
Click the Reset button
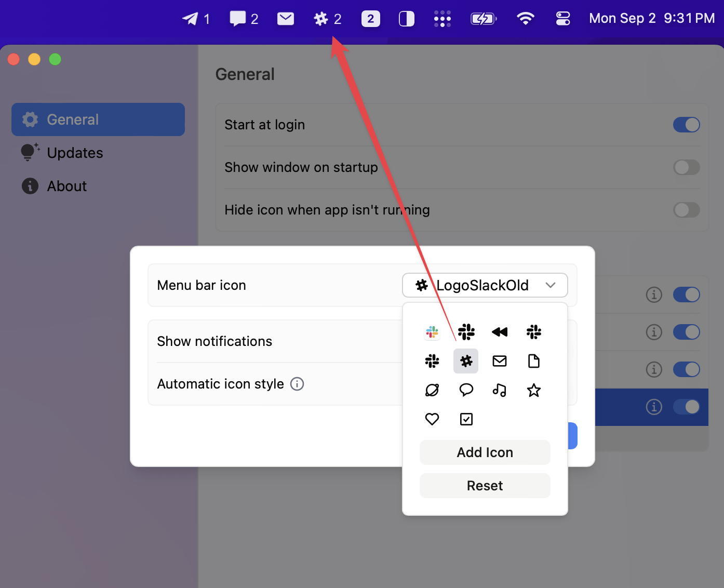point(485,486)
